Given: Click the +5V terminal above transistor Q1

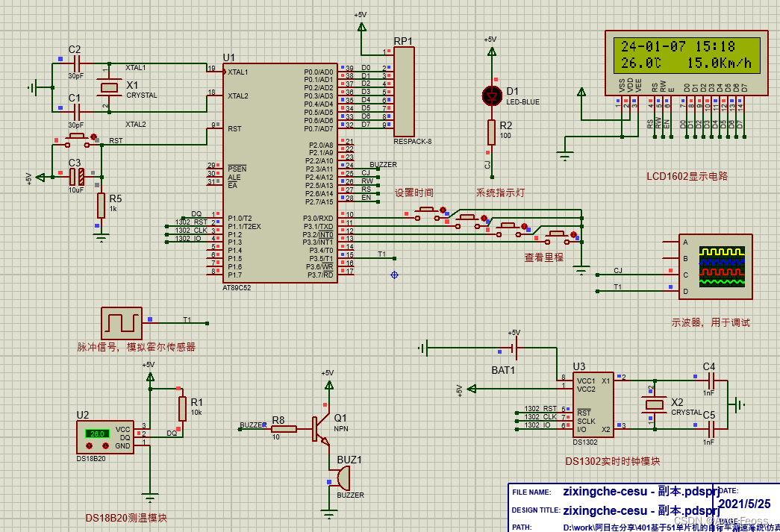Looking at the screenshot, I should pyautogui.click(x=328, y=384).
